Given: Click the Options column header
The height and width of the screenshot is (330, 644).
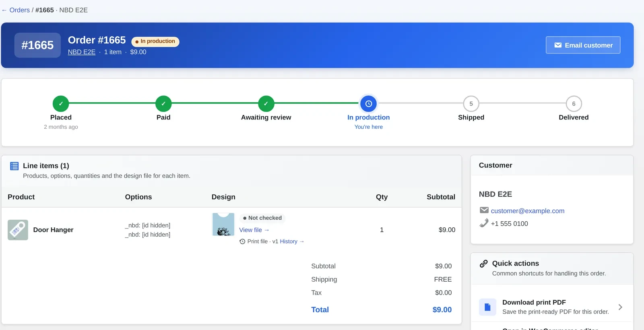Looking at the screenshot, I should tap(138, 197).
